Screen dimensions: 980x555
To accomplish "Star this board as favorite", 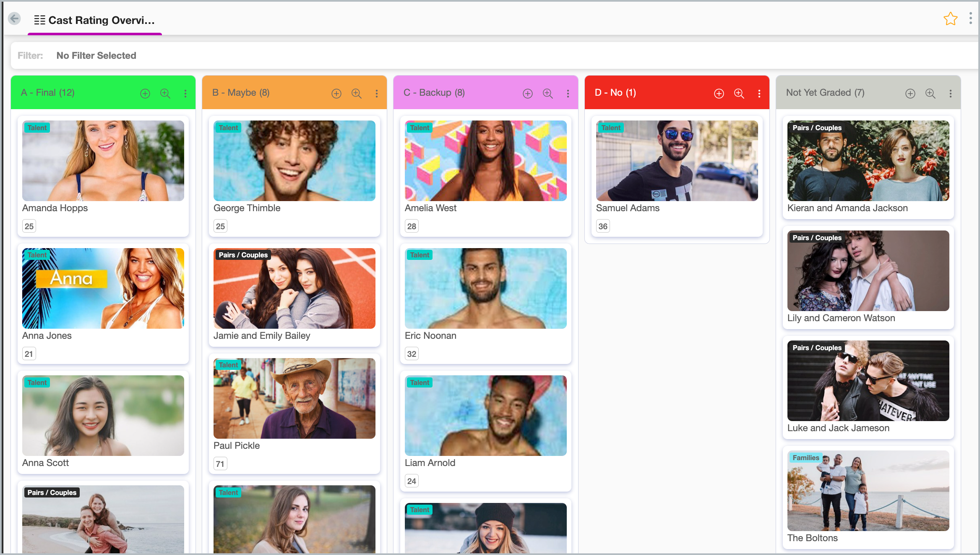I will 950,19.
